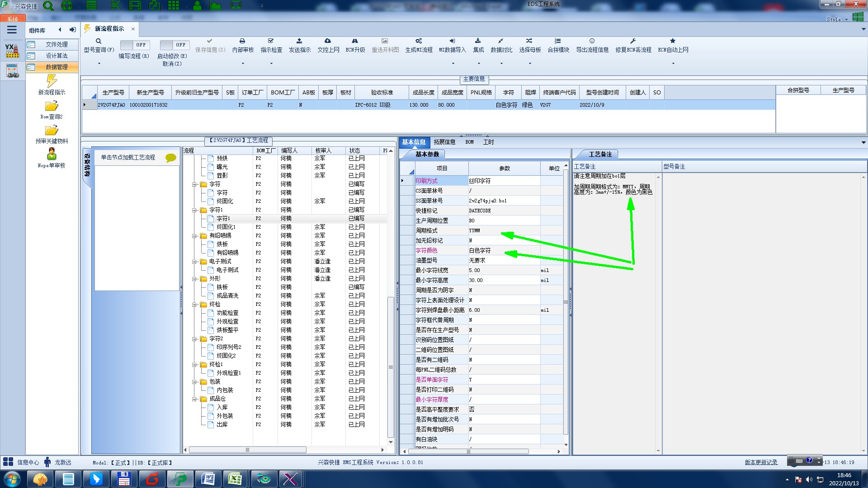The image size is (868, 488).
Task: Open Bom查询2 folder icon
Action: tap(52, 106)
